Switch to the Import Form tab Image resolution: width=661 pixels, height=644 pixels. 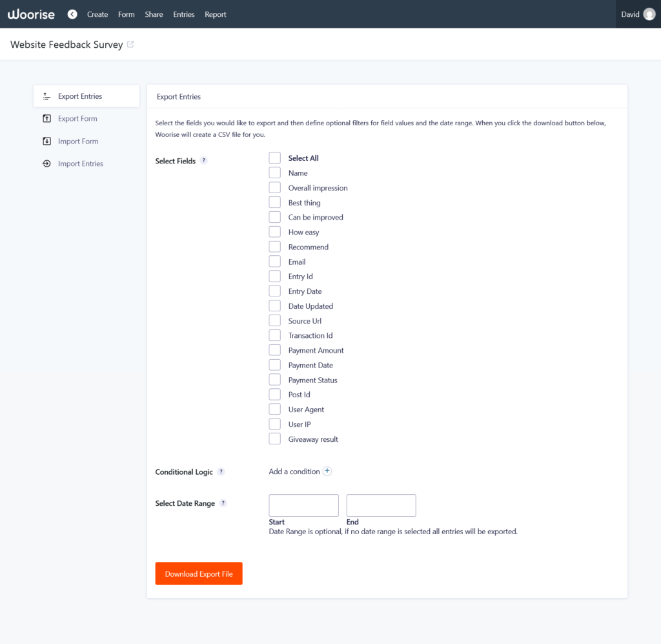[x=86, y=141]
